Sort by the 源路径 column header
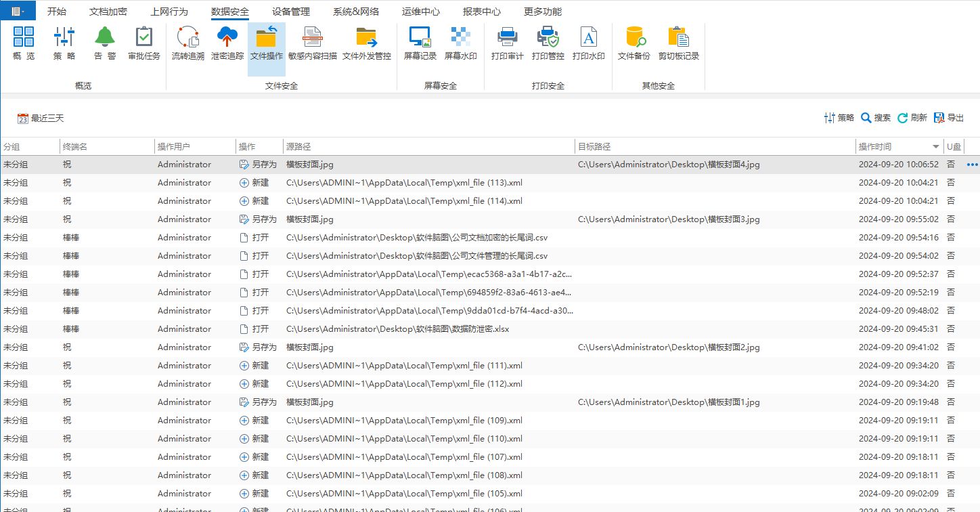980x512 pixels. 429,146
